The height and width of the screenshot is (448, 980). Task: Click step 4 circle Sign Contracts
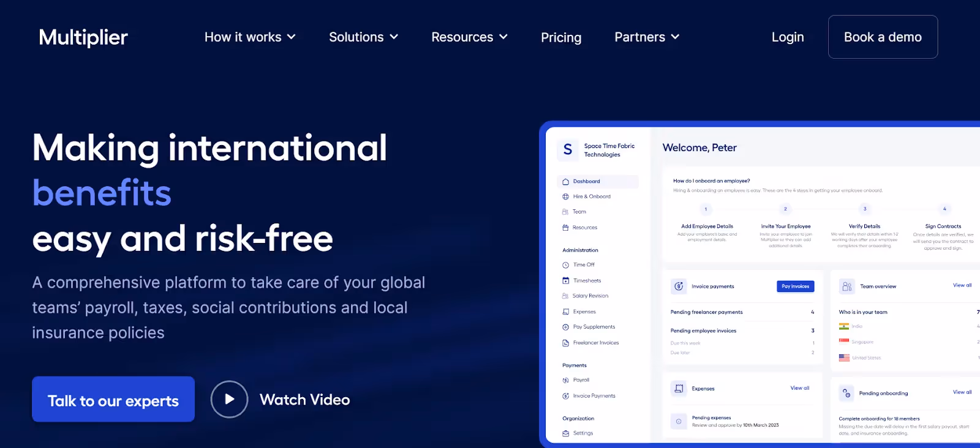pos(944,209)
